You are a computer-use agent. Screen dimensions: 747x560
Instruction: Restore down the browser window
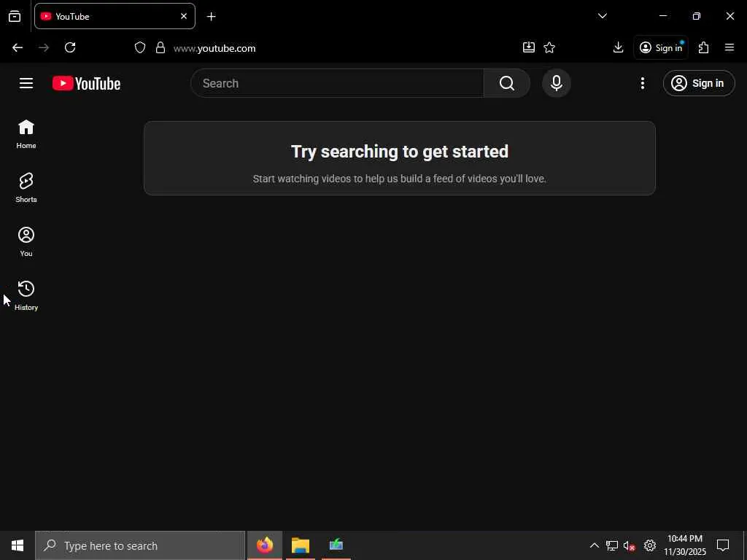[697, 16]
